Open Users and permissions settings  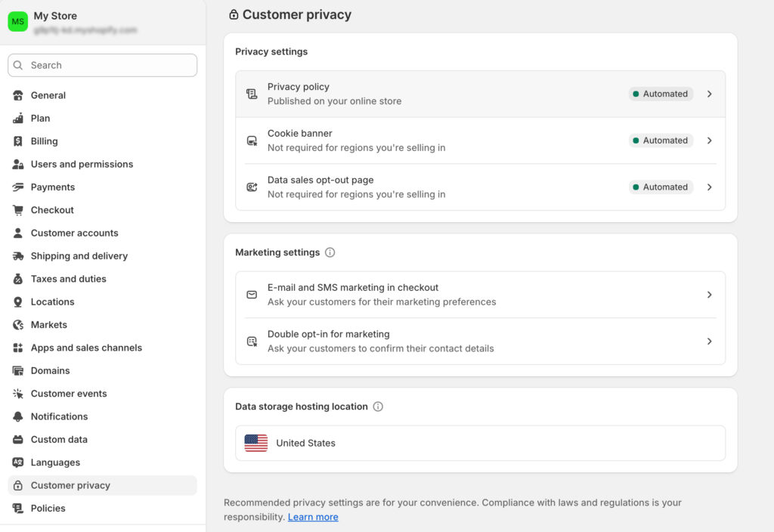(x=82, y=164)
